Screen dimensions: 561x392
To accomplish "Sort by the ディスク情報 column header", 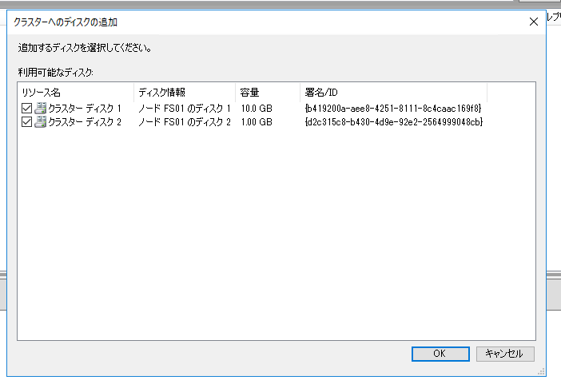I will pos(185,93).
